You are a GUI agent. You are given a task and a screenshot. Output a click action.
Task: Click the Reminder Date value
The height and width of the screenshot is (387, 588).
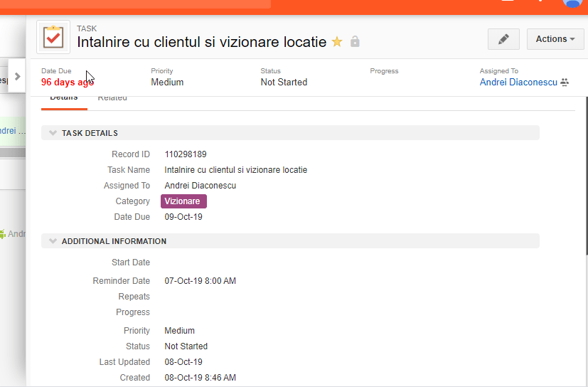pyautogui.click(x=200, y=281)
